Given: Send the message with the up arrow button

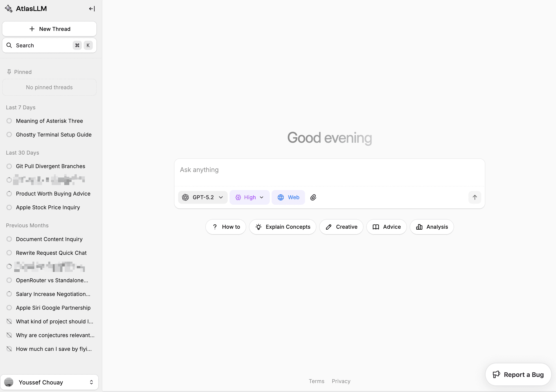Looking at the screenshot, I should click(475, 197).
